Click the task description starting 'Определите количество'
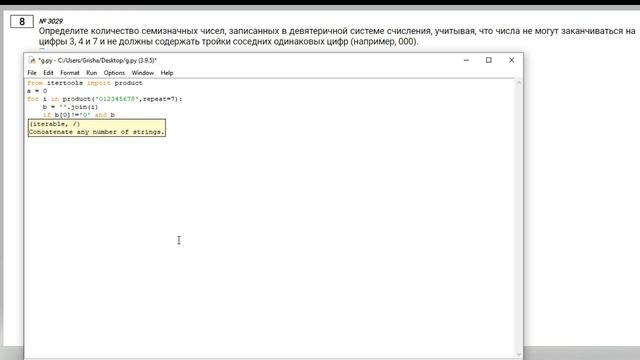The image size is (640, 360). 337,36
